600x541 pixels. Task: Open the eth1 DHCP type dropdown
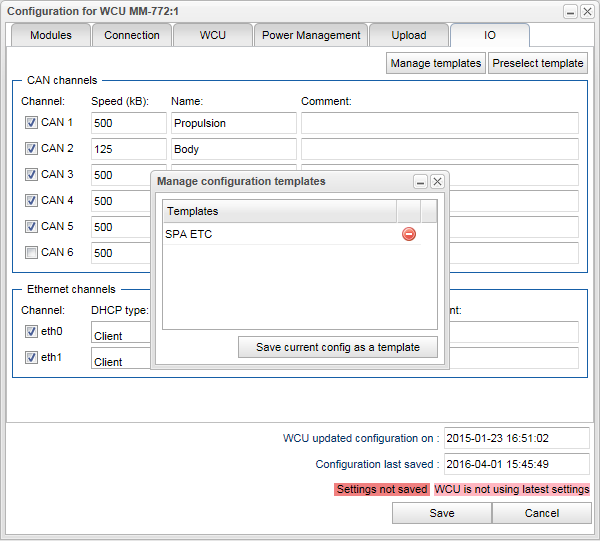pyautogui.click(x=120, y=359)
